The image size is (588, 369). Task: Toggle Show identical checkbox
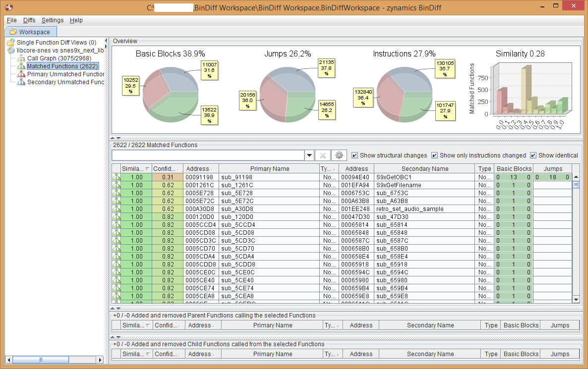(x=533, y=155)
